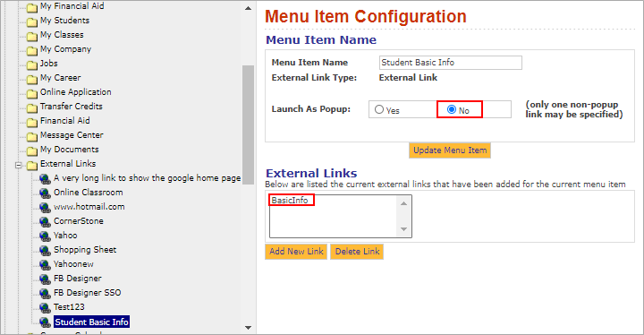Screen dimensions: 644x335
Task: Select the long google home page link
Action: coord(147,178)
